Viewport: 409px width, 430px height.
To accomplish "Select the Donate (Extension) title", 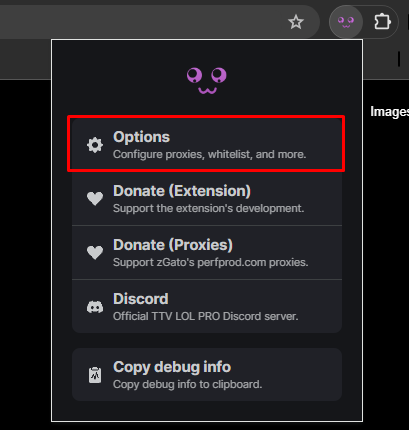I will tap(182, 191).
